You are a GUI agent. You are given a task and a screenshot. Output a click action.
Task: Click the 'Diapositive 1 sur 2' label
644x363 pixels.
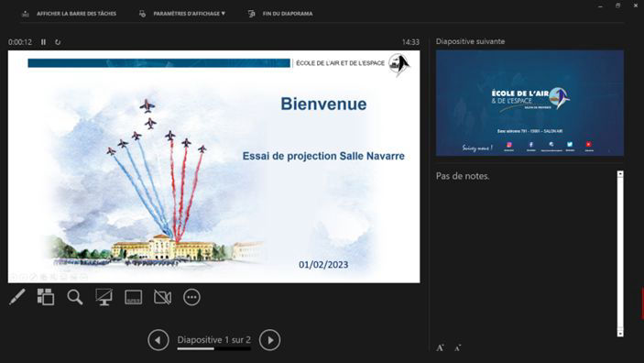[214, 339]
